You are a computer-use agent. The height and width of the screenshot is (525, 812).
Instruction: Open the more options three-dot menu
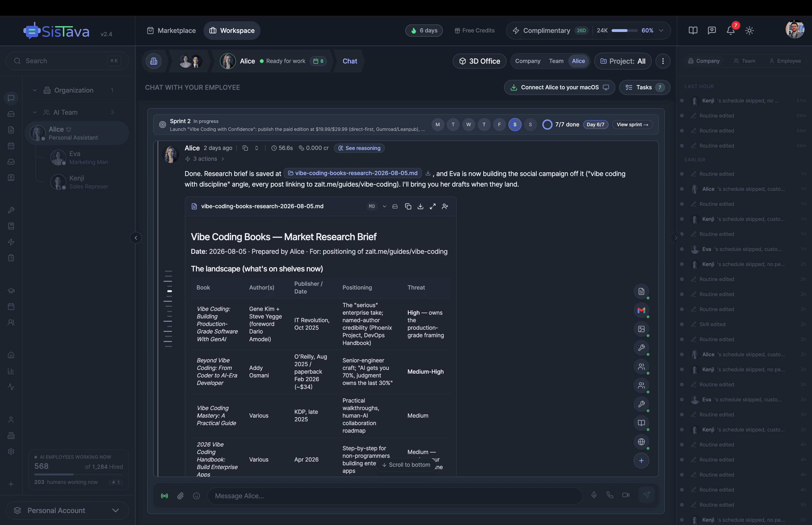(x=663, y=61)
